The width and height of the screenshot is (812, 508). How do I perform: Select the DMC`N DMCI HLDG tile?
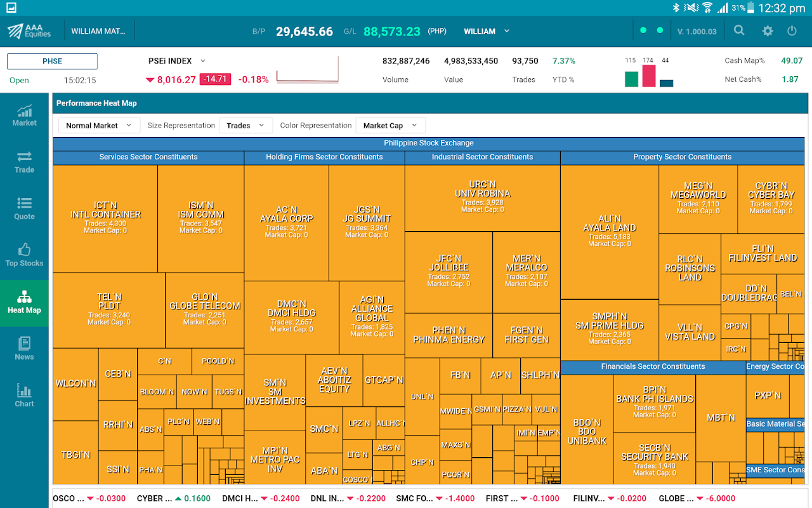[291, 317]
